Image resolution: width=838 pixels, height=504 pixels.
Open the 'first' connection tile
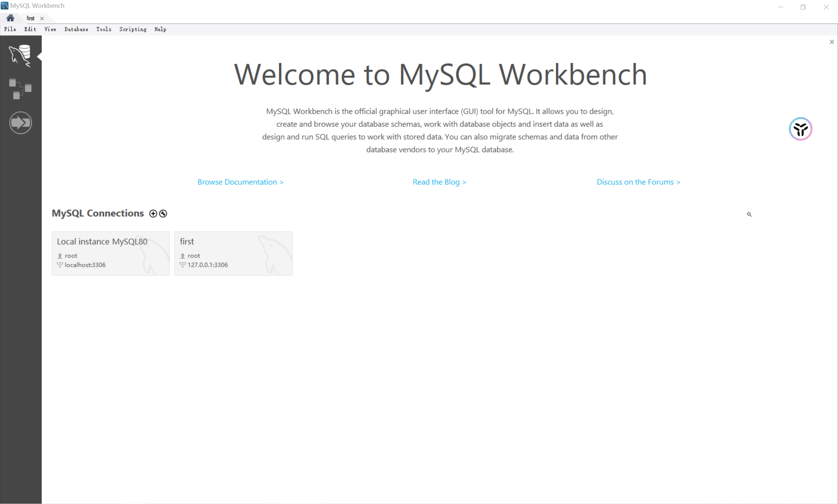(233, 253)
